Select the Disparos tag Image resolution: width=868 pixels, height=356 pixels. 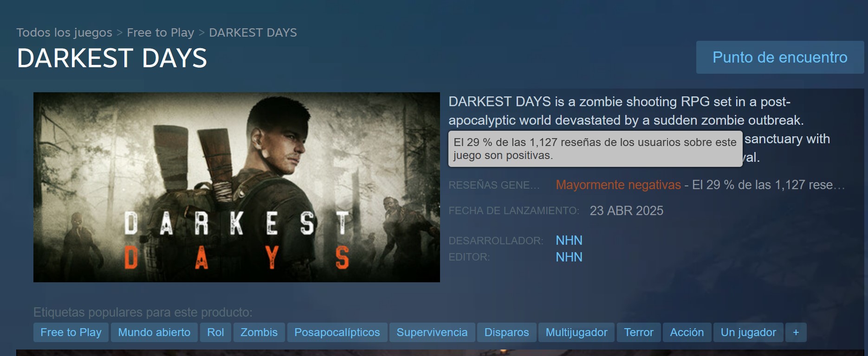(x=507, y=332)
